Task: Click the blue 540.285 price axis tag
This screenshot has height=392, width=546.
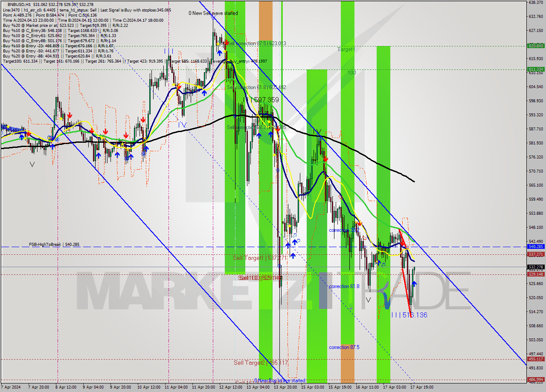Action: pos(536,247)
